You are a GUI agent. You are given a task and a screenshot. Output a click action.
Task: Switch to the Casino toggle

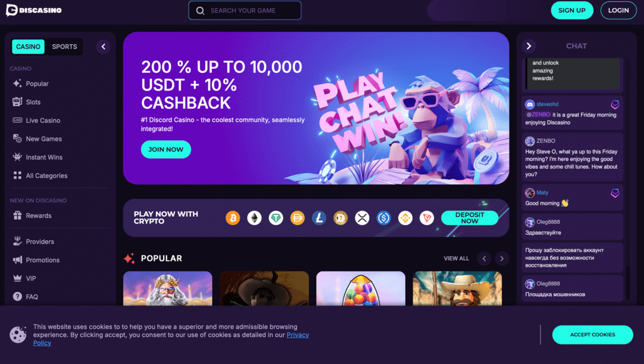28,47
